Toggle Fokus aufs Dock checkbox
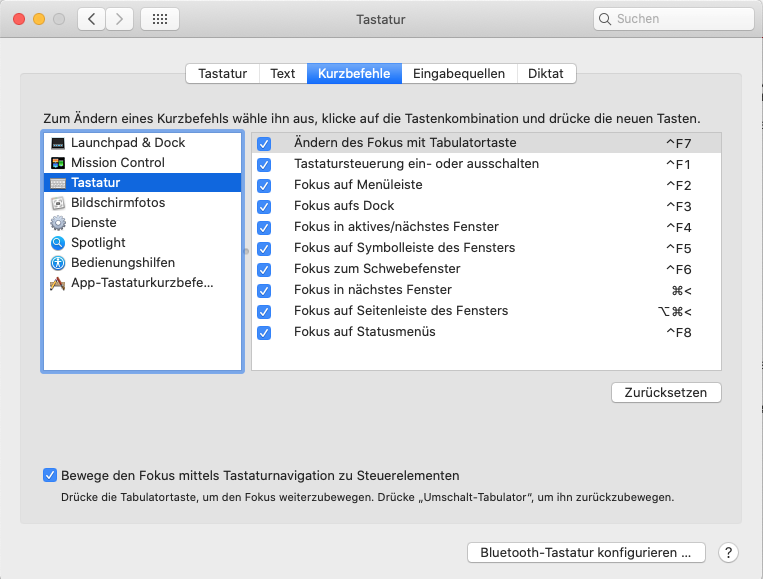 coord(264,206)
